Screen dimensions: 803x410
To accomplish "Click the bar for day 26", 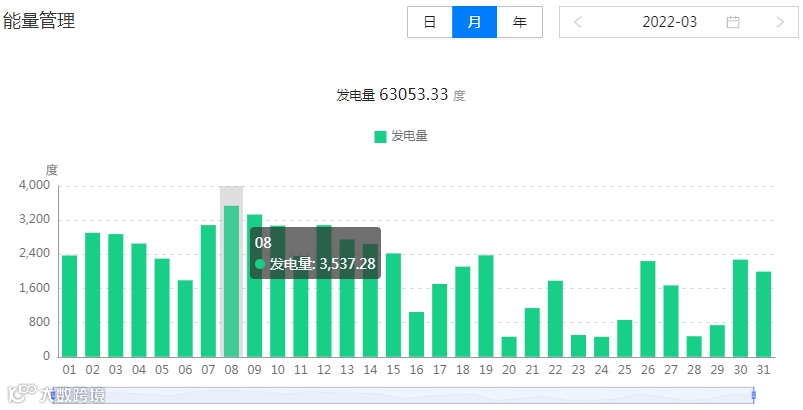I will tap(648, 309).
